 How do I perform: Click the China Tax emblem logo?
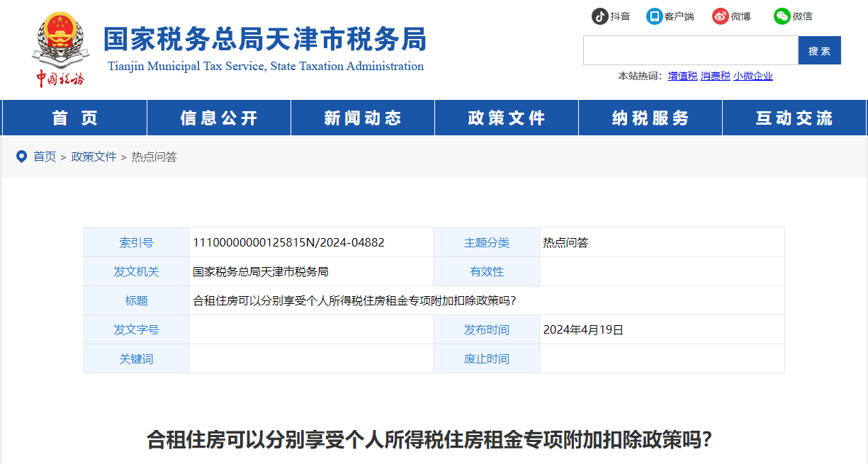[60, 50]
